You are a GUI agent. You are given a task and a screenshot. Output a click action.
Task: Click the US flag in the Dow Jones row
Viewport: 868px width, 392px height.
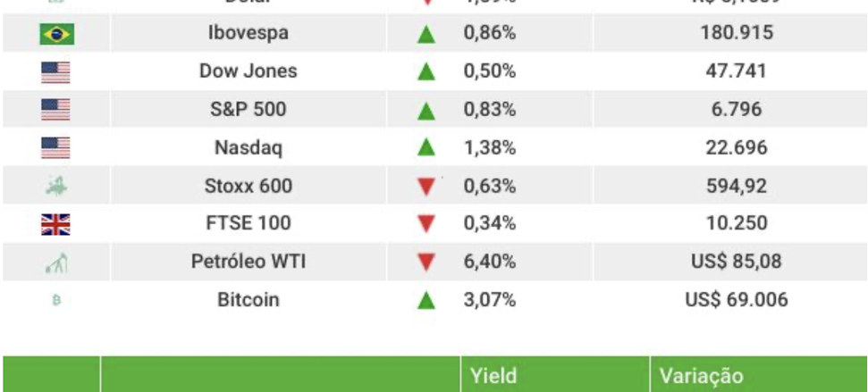(55, 71)
